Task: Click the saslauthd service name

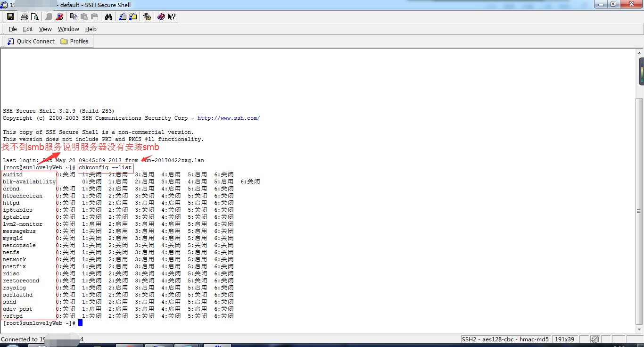Action: pyautogui.click(x=18, y=295)
